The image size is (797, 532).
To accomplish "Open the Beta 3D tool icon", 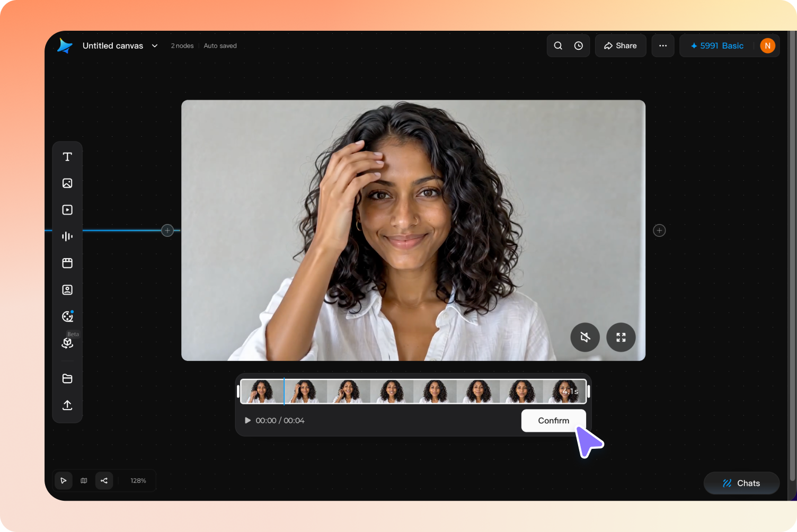I will 67,343.
